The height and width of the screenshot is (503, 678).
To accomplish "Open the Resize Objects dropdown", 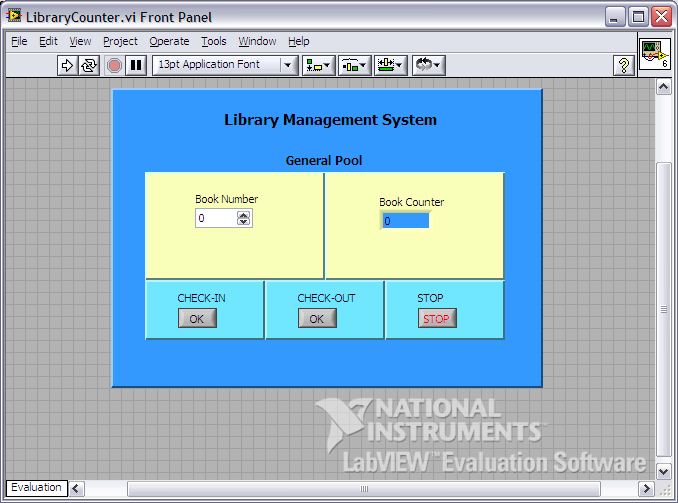I will 390,65.
